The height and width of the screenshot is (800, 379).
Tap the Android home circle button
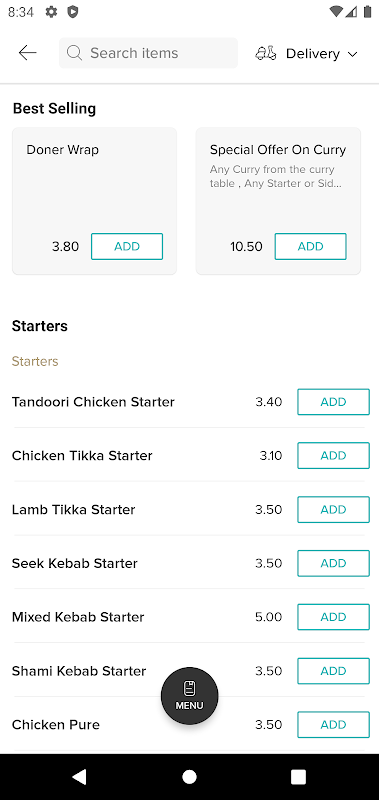189,777
